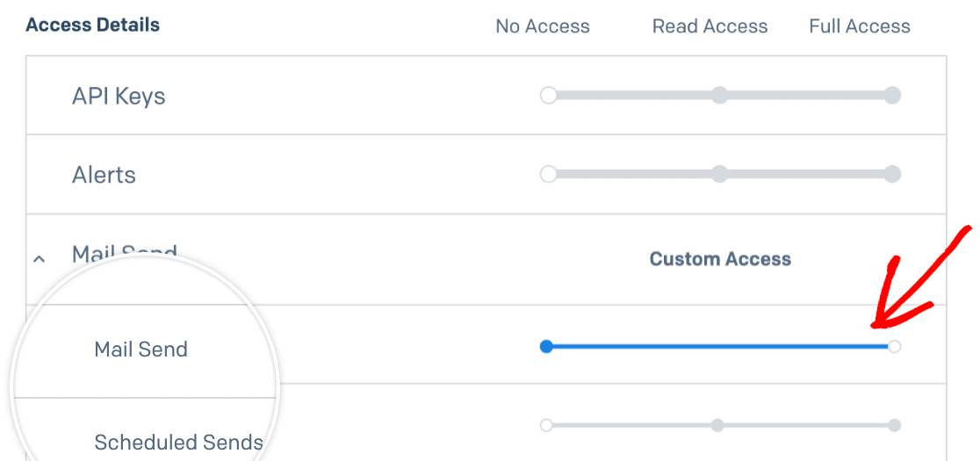The height and width of the screenshot is (461, 980).
Task: Set Alerts to Read Access
Action: point(720,174)
